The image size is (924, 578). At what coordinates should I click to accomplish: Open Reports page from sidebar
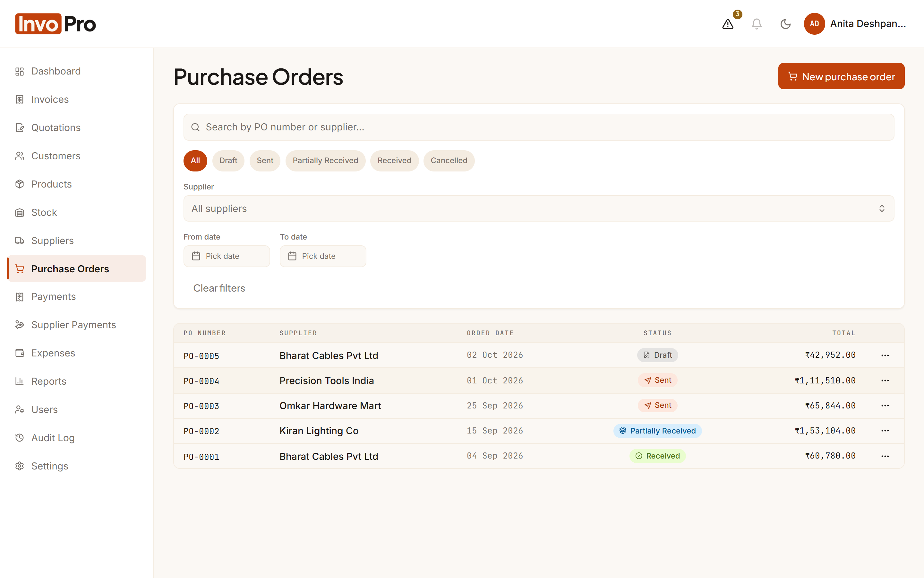click(77, 381)
